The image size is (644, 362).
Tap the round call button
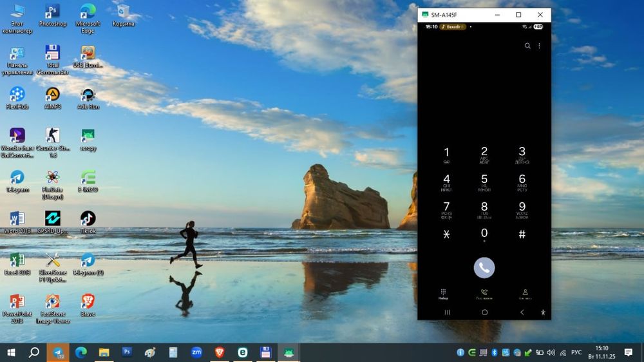484,268
